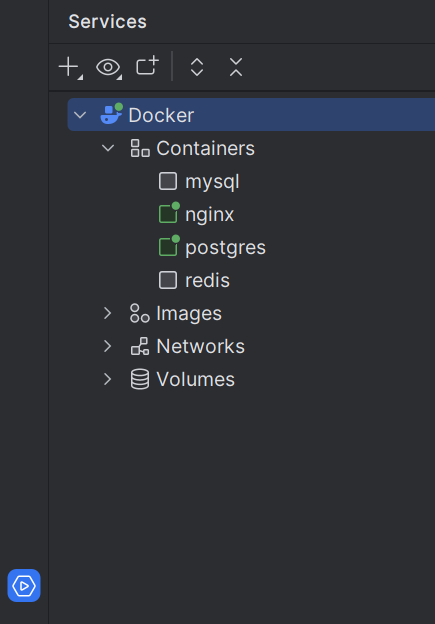Viewport: 435px width, 624px height.
Task: Expand all services in the tree
Action: (x=197, y=67)
